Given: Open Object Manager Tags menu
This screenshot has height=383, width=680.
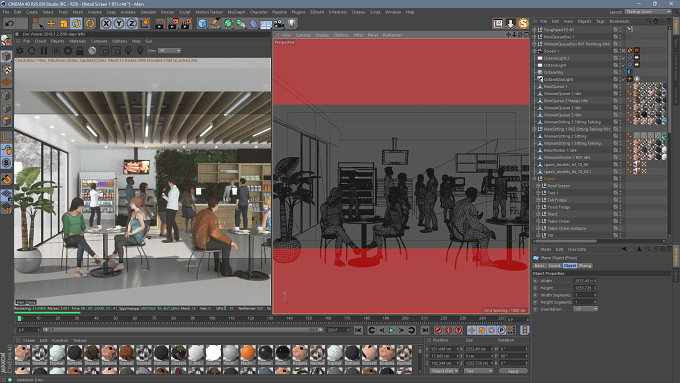Looking at the screenshot, I should [600, 21].
